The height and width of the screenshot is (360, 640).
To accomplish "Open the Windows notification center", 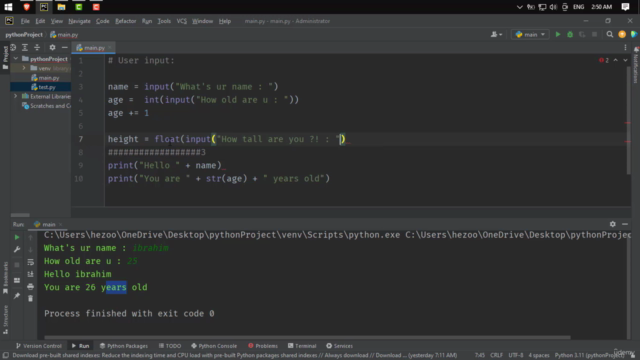I will (x=625, y=7).
